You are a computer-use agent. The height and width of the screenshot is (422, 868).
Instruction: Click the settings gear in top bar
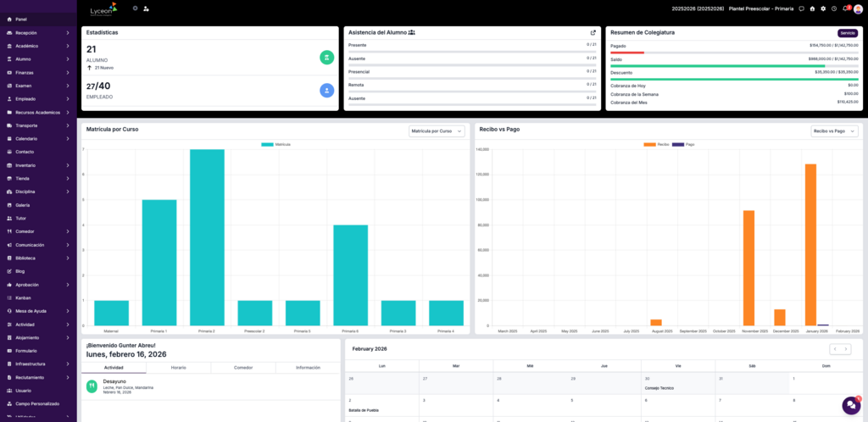(x=822, y=8)
